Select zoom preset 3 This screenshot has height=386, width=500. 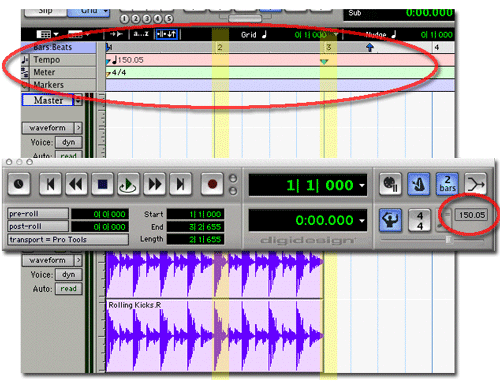[x=146, y=19]
